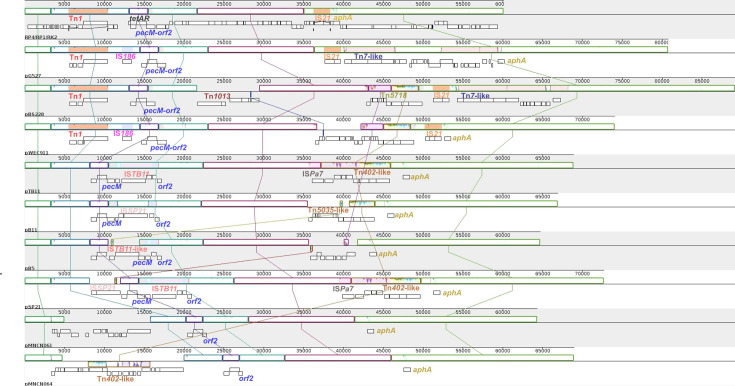Click the tetAR gene label in top track
This screenshot has width=735, height=386.
140,19
